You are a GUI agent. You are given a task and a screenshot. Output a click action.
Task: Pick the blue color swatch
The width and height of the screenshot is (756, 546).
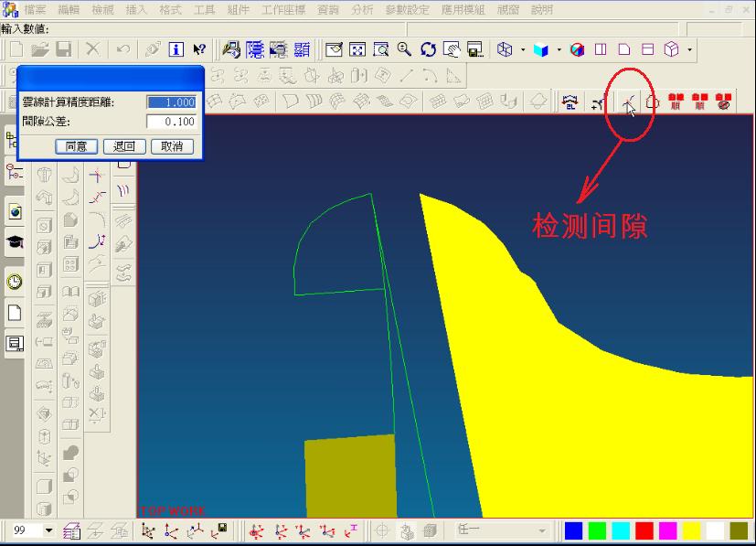pyautogui.click(x=573, y=531)
